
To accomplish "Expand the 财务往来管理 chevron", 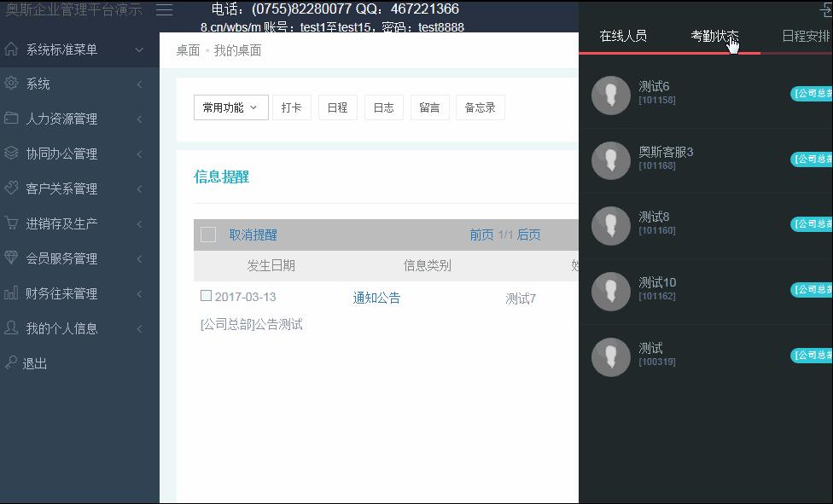I will coord(139,293).
